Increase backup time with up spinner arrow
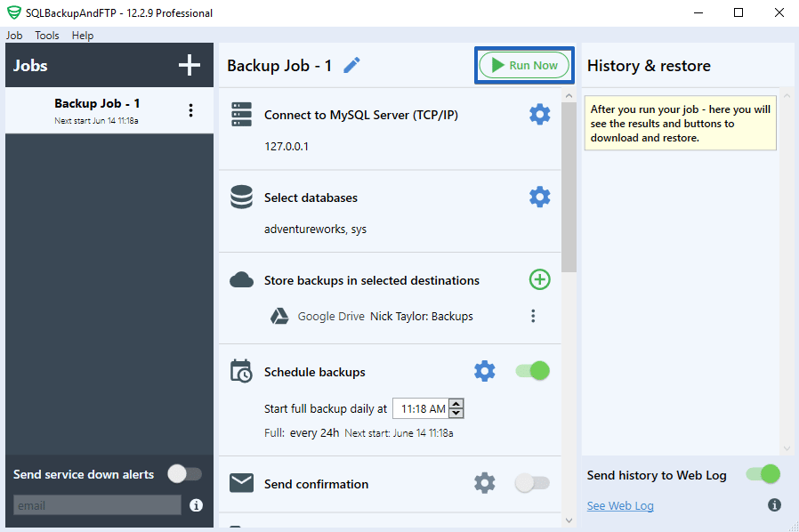 coord(456,404)
